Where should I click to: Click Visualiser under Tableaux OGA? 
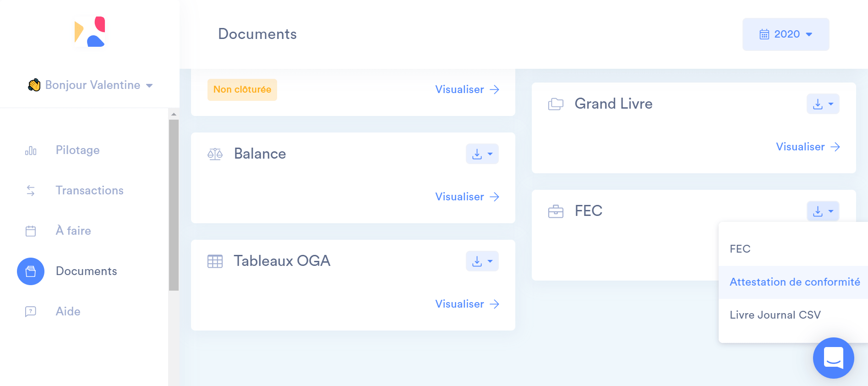(x=467, y=304)
